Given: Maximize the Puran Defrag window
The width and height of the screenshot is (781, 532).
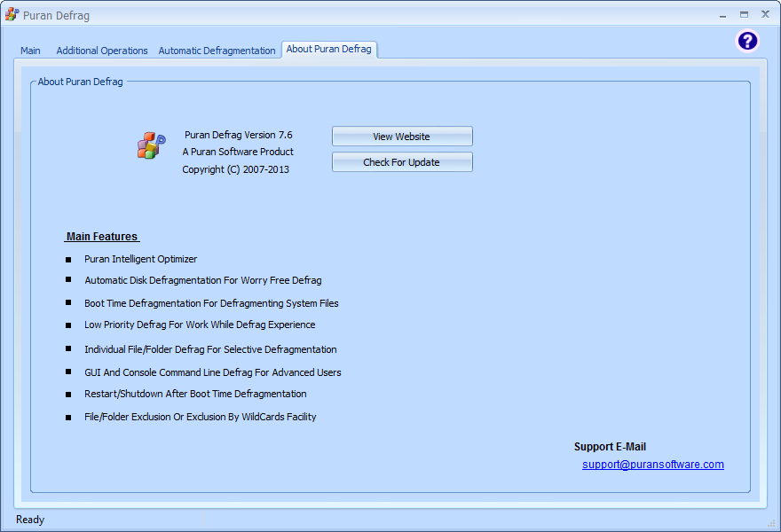Looking at the screenshot, I should [744, 15].
